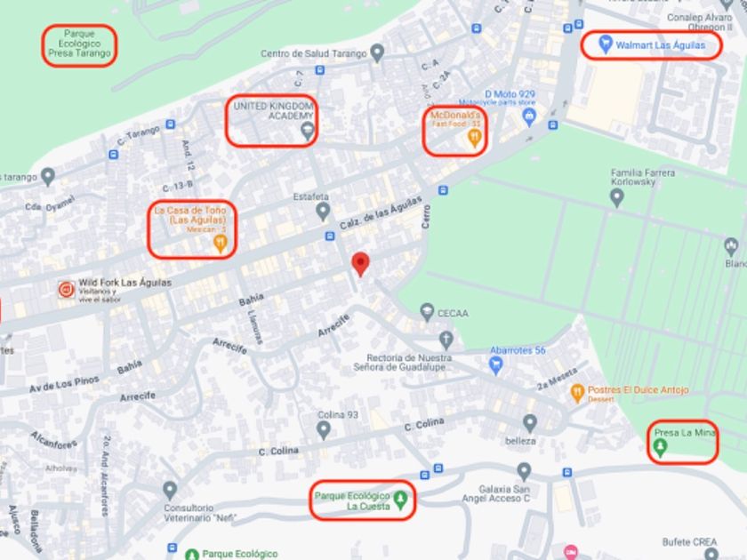Viewport: 747px width, 560px height.
Task: Select the Estafeta location pin
Action: (324, 212)
